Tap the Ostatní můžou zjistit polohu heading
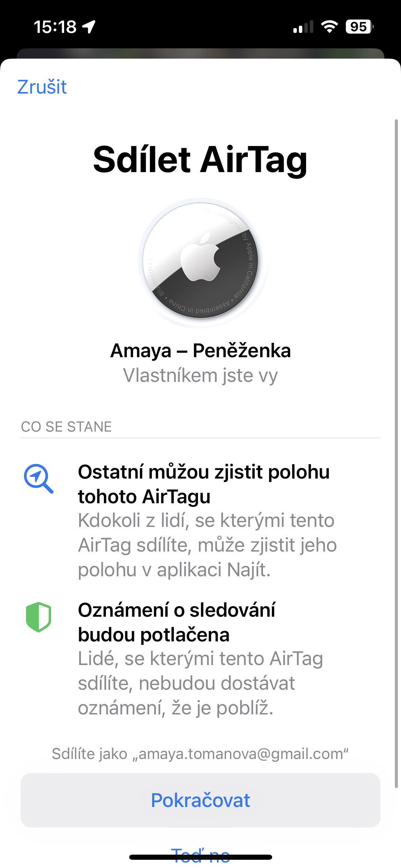Screen dimensions: 401x868 pos(204,484)
